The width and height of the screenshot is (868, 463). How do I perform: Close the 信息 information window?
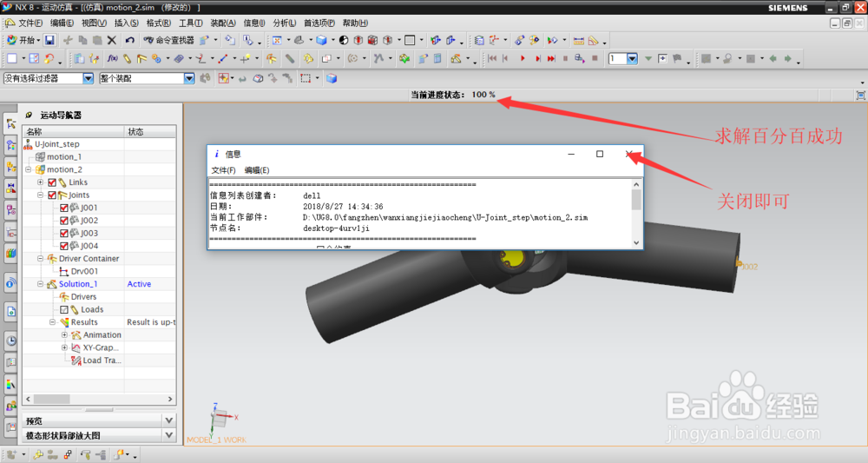[x=628, y=154]
